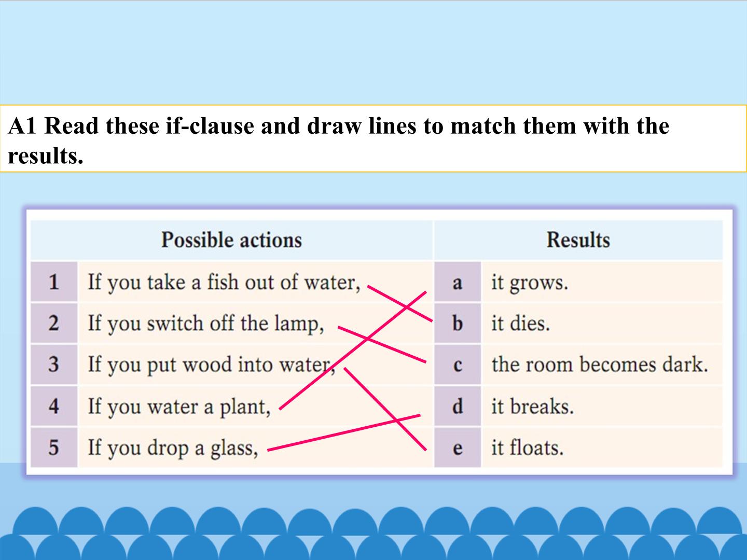Select result letter d
The image size is (747, 560).
(458, 406)
